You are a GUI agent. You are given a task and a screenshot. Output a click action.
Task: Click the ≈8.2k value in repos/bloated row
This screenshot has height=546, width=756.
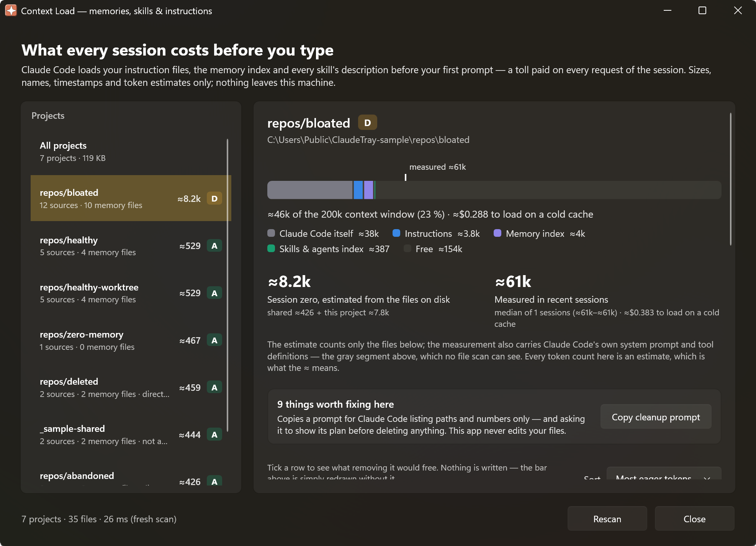coord(189,198)
